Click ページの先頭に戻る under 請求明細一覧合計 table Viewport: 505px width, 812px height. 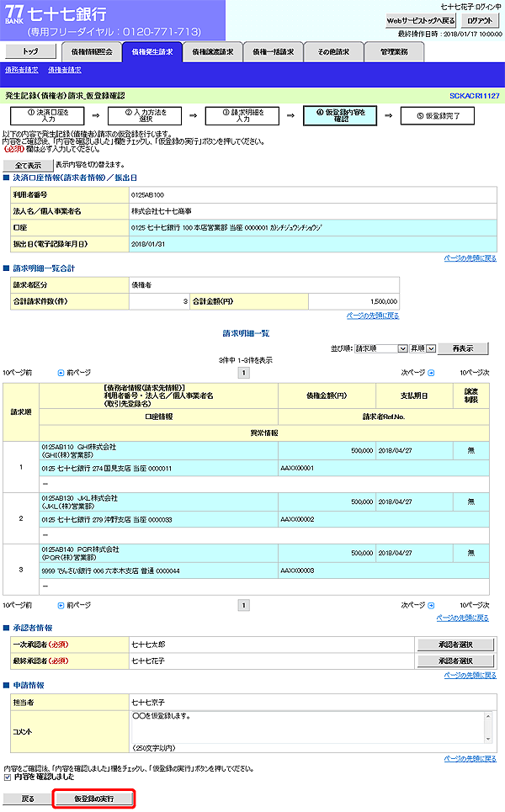point(373,316)
